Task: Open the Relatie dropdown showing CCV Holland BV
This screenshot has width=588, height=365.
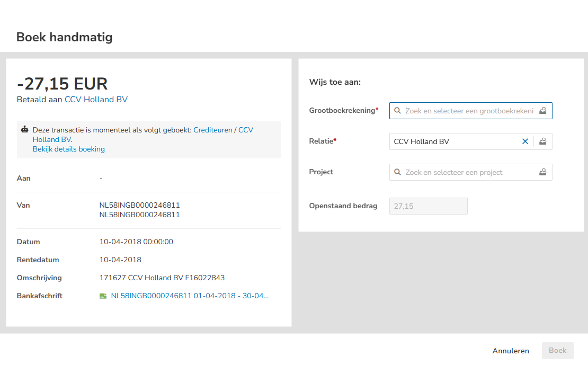Action: 453,141
